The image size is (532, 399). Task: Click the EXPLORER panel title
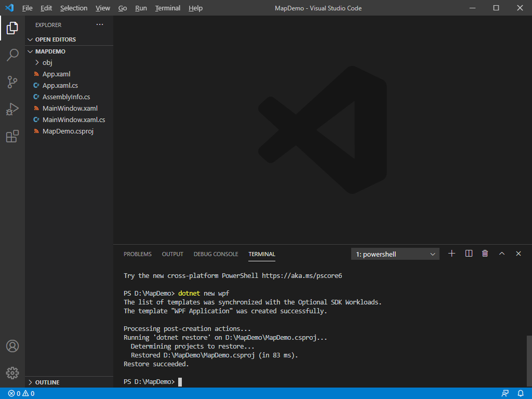(x=48, y=25)
